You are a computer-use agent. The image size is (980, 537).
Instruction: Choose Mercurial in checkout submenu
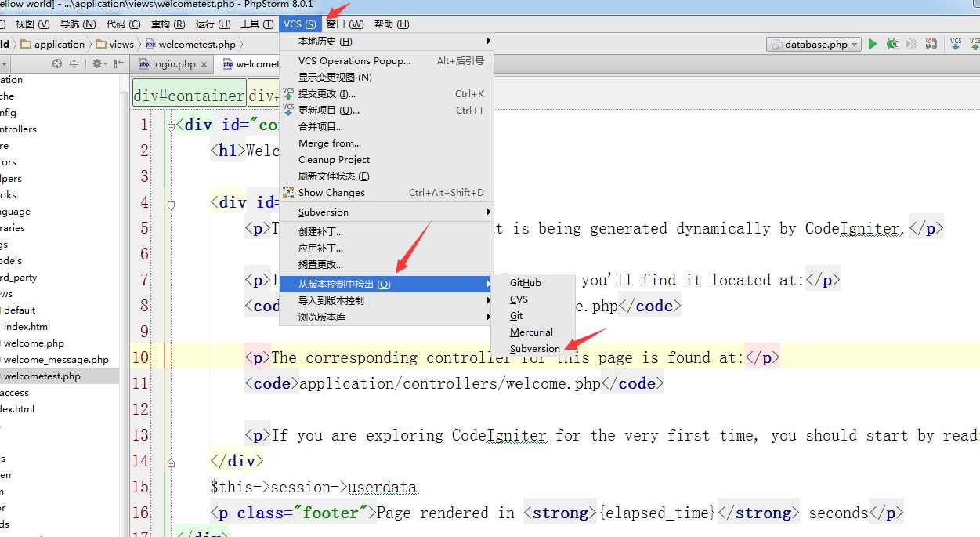pyautogui.click(x=533, y=332)
